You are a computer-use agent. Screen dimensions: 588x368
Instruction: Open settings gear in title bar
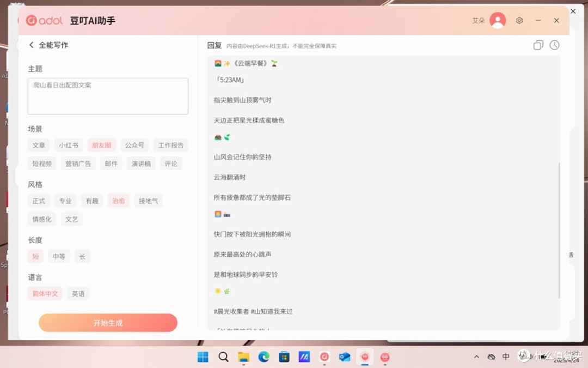pos(519,20)
